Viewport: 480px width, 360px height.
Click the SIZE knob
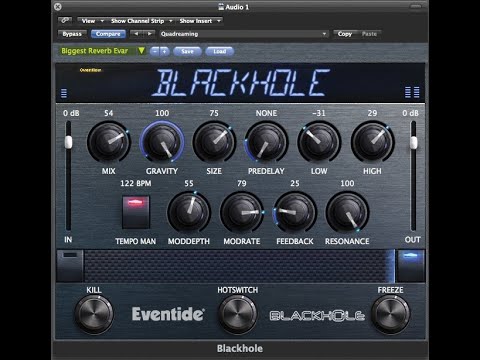[214, 142]
